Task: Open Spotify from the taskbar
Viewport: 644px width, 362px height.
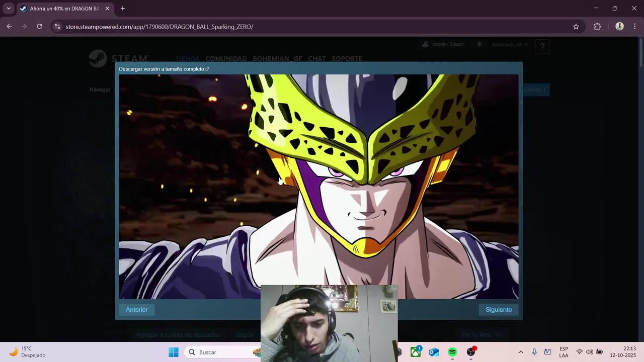Action: coord(452,352)
